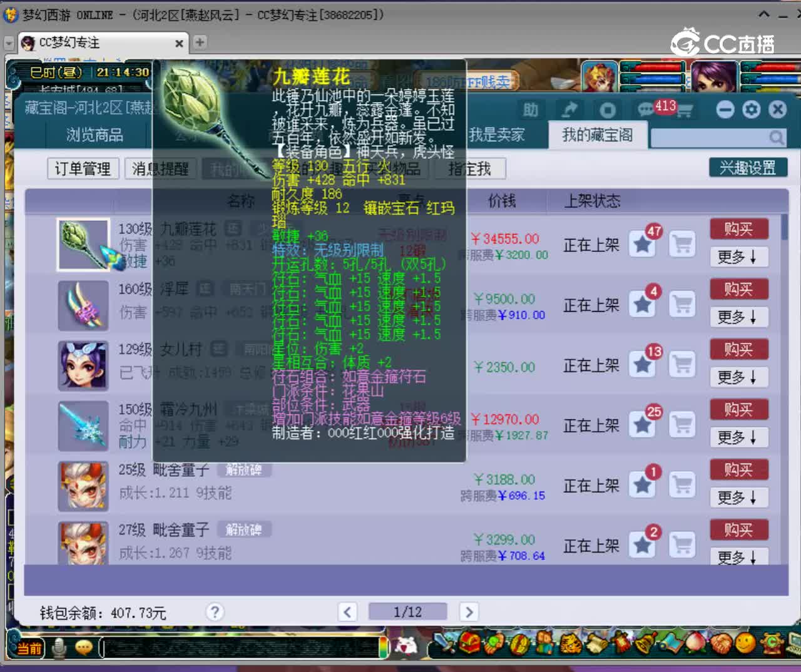The height and width of the screenshot is (672, 801).
Task: Click the search magnifier icon
Action: tap(777, 137)
